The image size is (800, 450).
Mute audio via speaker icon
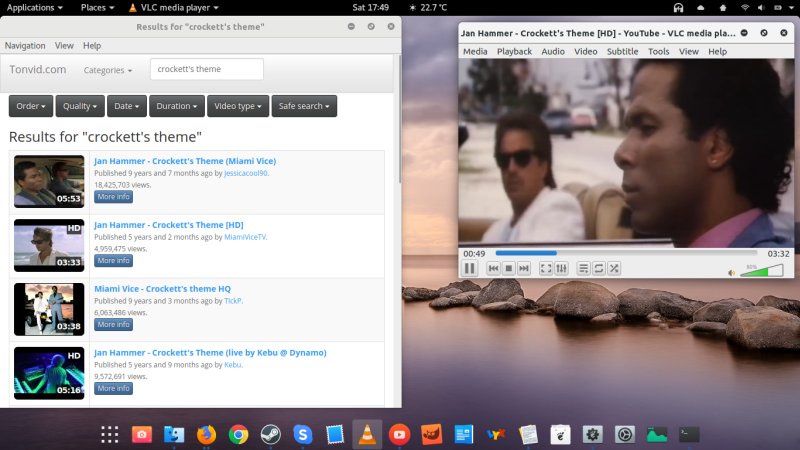point(731,271)
